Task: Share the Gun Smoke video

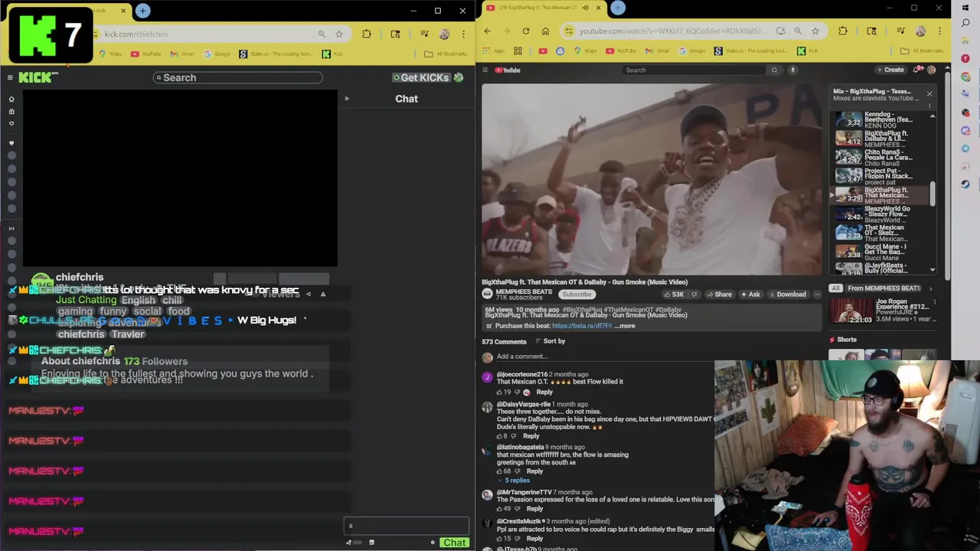Action: pos(719,294)
